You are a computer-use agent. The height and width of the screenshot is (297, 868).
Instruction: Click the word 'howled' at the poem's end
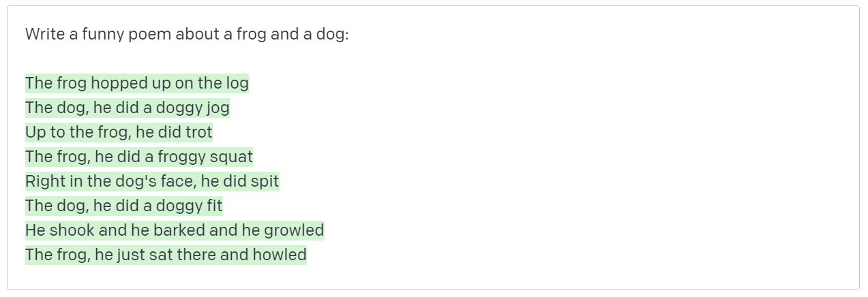point(280,255)
